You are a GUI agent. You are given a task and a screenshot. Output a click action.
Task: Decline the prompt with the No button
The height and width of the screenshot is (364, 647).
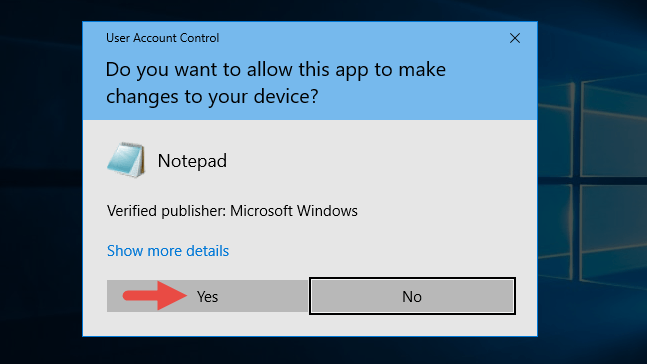[x=412, y=296]
